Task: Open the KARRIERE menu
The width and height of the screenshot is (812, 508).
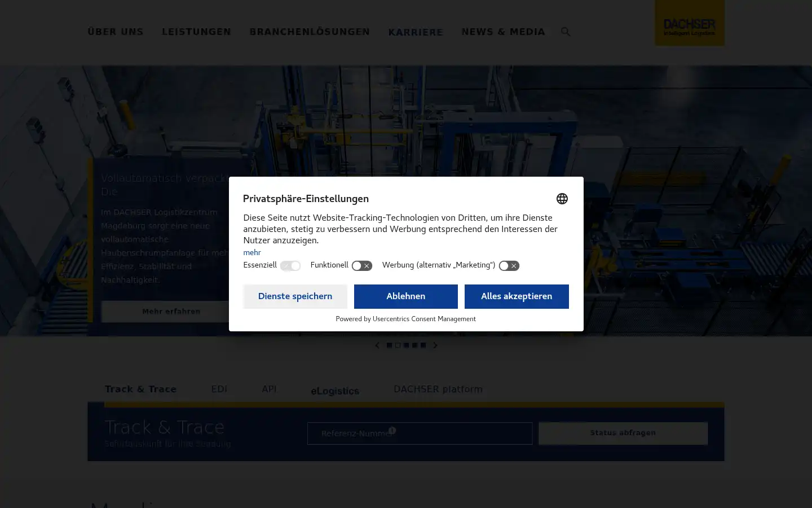Action: (x=416, y=33)
